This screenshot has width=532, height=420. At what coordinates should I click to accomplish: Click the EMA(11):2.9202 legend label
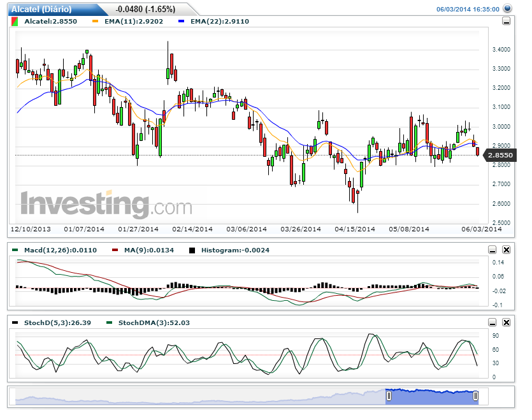(134, 22)
